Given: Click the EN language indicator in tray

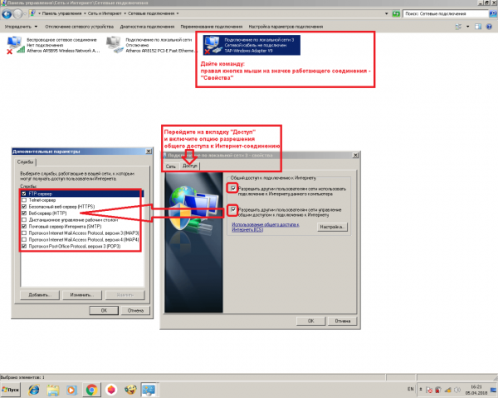Looking at the screenshot, I should click(x=410, y=389).
